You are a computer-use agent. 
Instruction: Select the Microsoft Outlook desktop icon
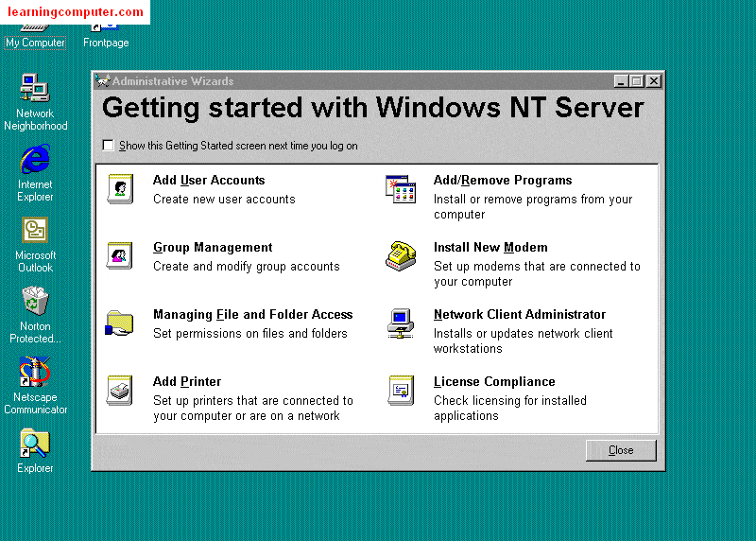[35, 230]
